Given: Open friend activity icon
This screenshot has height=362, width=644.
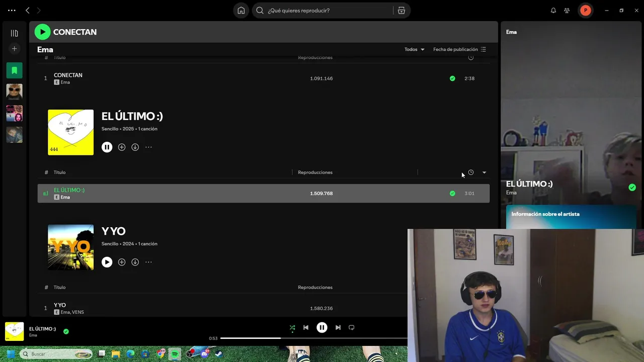Looking at the screenshot, I should (x=567, y=10).
